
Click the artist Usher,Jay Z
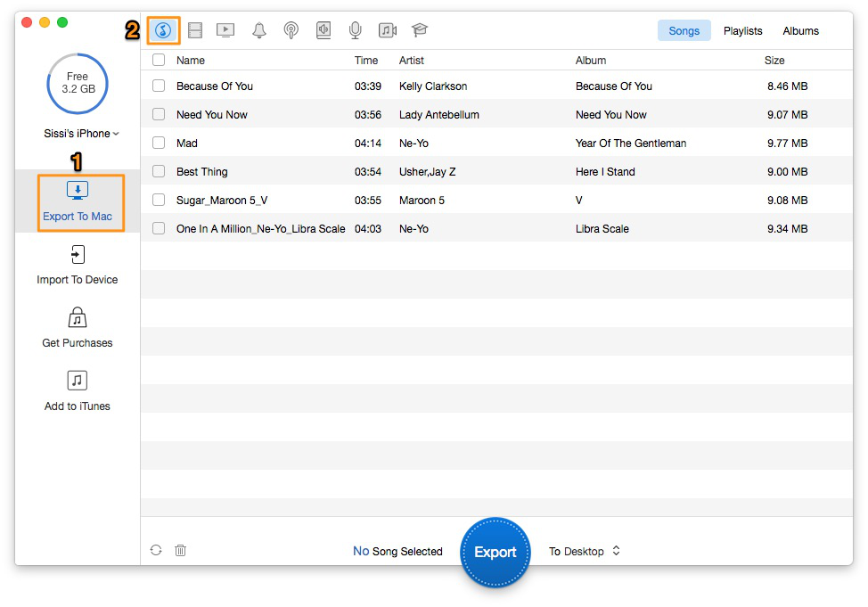coord(428,172)
